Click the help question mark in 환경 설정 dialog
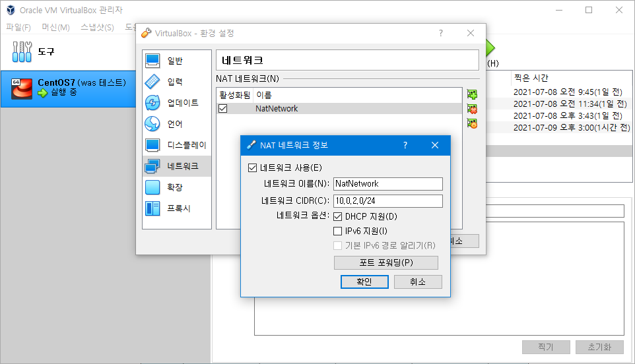The width and height of the screenshot is (635, 364). pos(441,33)
